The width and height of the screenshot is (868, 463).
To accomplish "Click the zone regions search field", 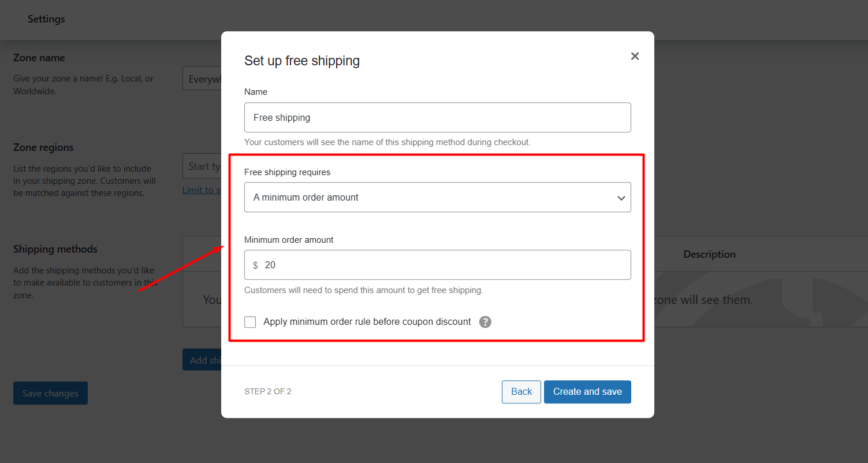I will tap(202, 166).
